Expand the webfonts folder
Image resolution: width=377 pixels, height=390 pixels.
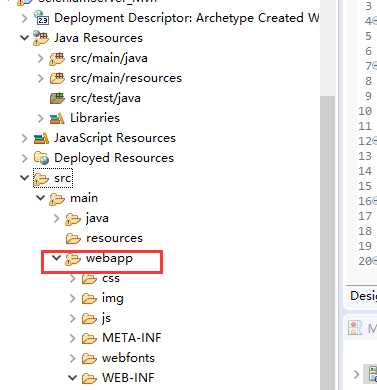click(x=72, y=358)
